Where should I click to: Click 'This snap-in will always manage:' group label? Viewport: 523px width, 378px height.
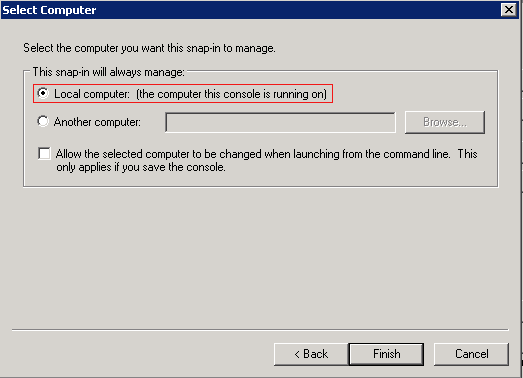click(x=108, y=72)
